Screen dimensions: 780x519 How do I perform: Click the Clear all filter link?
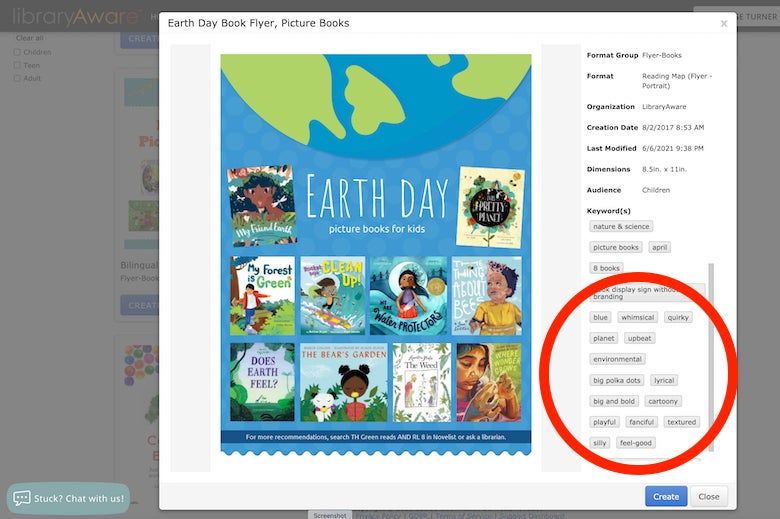tap(29, 38)
